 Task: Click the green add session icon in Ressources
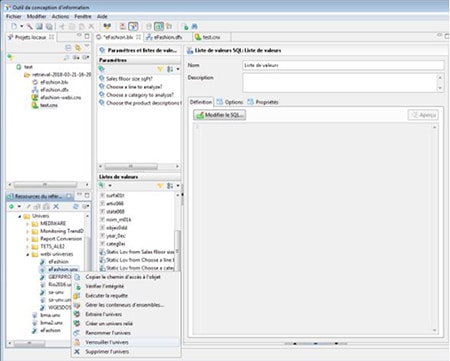(x=12, y=207)
